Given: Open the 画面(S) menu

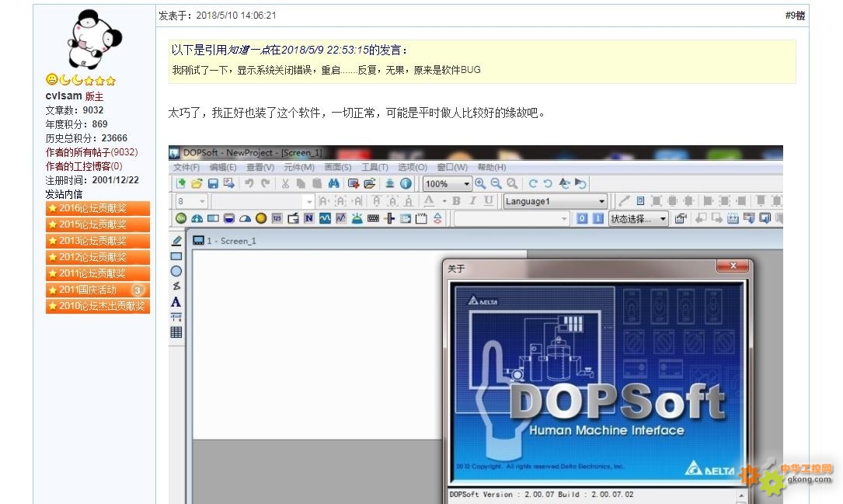Looking at the screenshot, I should [338, 167].
